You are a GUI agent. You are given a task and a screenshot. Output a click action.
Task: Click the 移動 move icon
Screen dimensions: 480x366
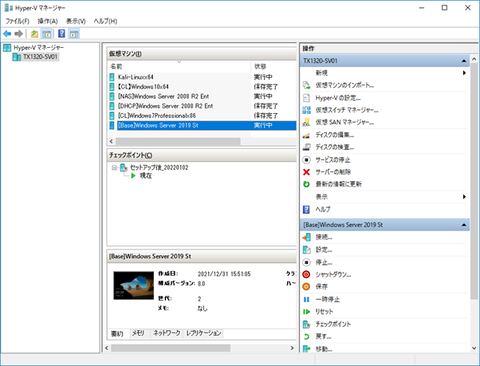(x=306, y=349)
